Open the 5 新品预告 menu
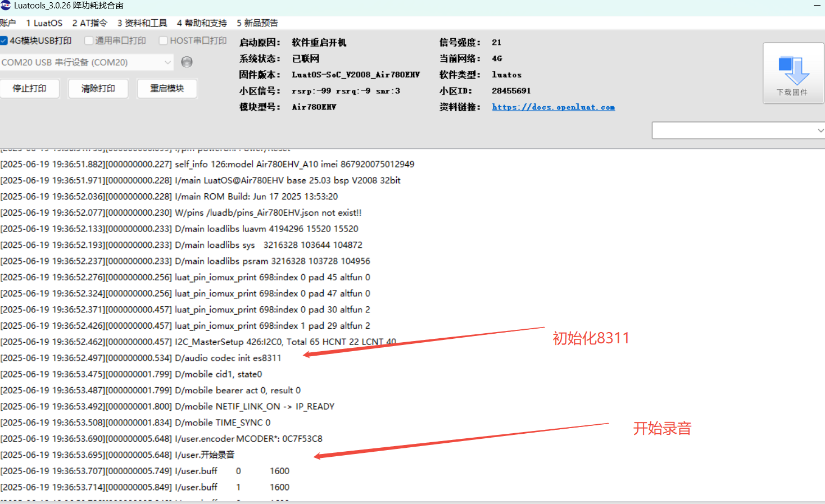 pyautogui.click(x=257, y=23)
